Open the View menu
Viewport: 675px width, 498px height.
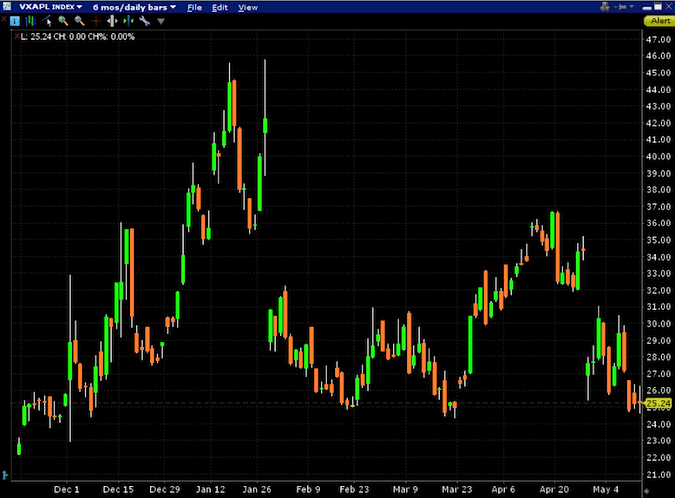pyautogui.click(x=248, y=7)
